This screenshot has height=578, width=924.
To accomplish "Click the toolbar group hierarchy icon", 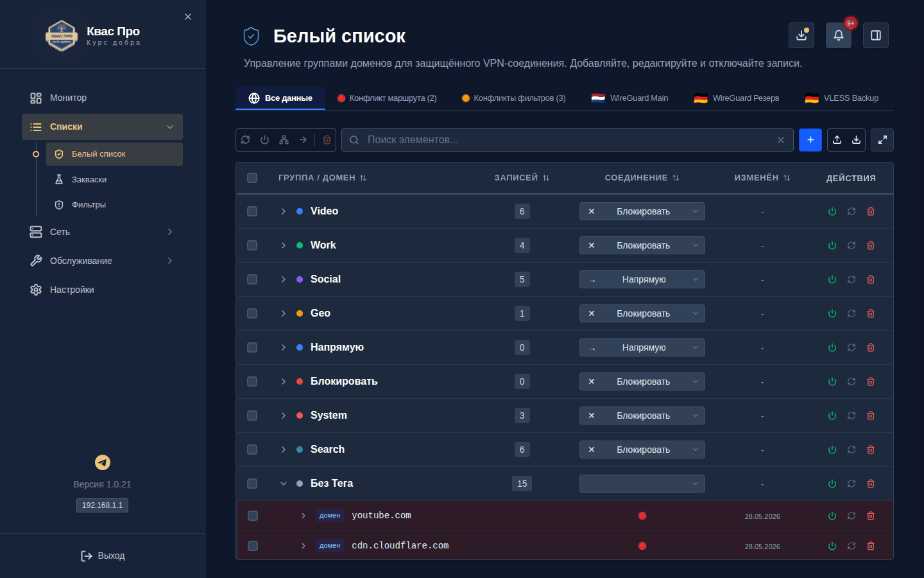I will click(x=284, y=140).
